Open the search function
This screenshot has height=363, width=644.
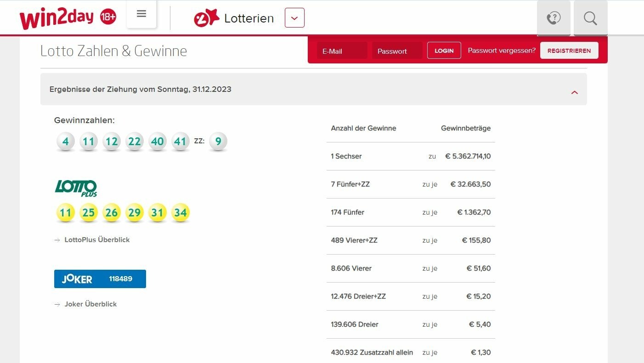click(590, 18)
